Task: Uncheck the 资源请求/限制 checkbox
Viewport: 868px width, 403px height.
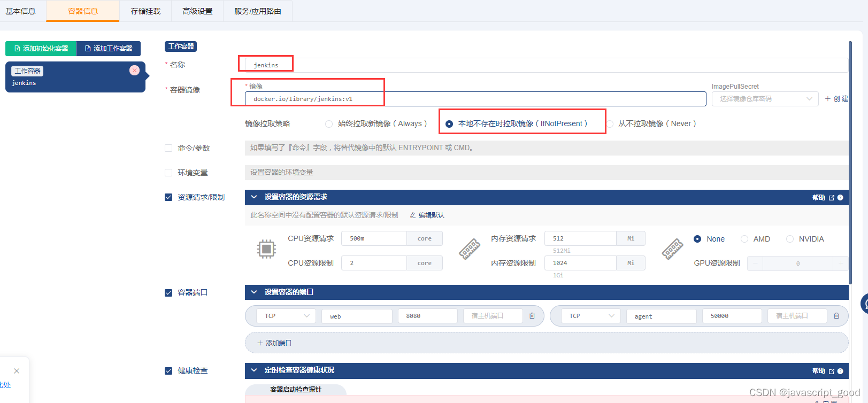Action: coord(168,197)
